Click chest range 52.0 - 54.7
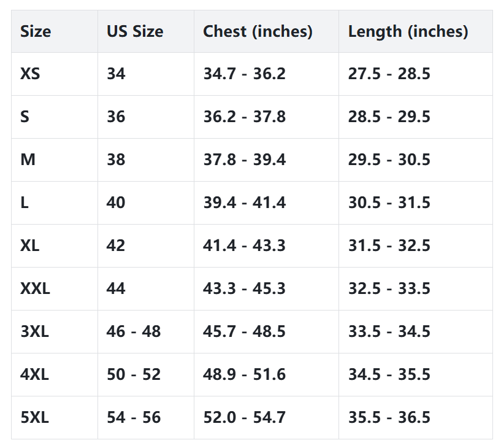This screenshot has height=448, width=501. click(244, 418)
